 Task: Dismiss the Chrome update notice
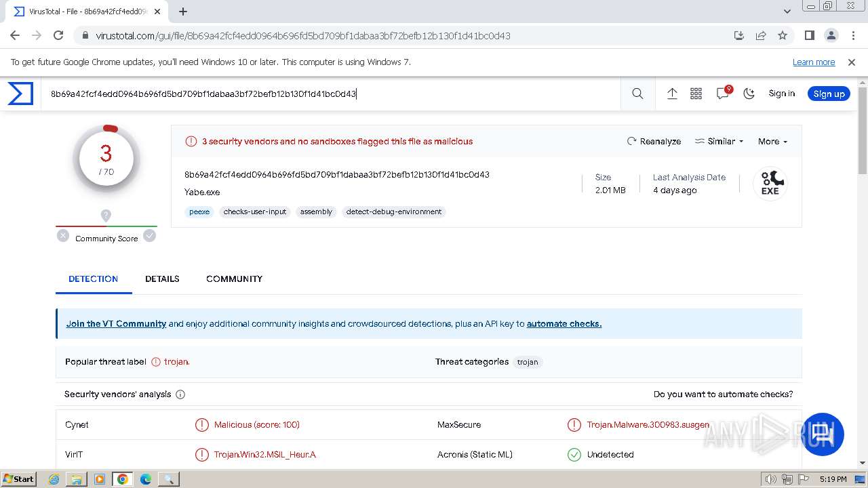852,62
